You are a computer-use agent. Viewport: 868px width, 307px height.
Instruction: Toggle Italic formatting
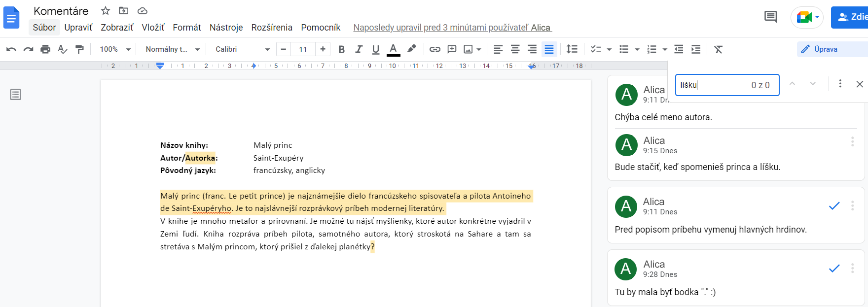coord(359,49)
